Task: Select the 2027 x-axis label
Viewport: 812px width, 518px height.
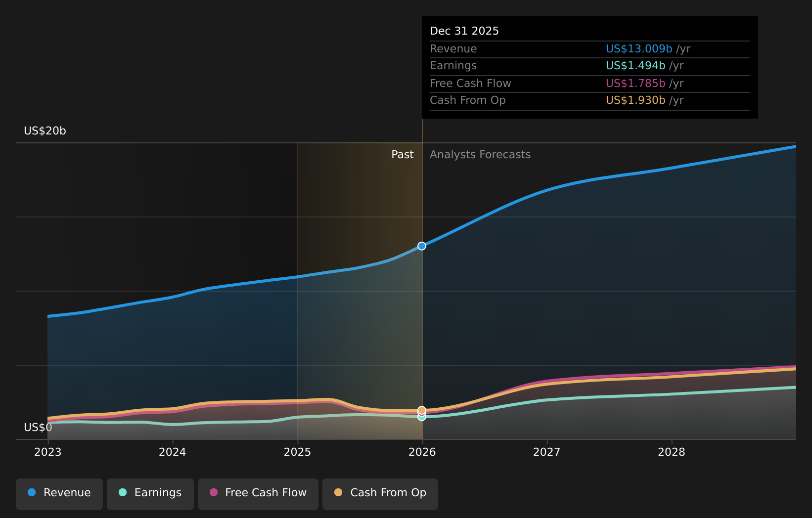Action: [x=547, y=452]
